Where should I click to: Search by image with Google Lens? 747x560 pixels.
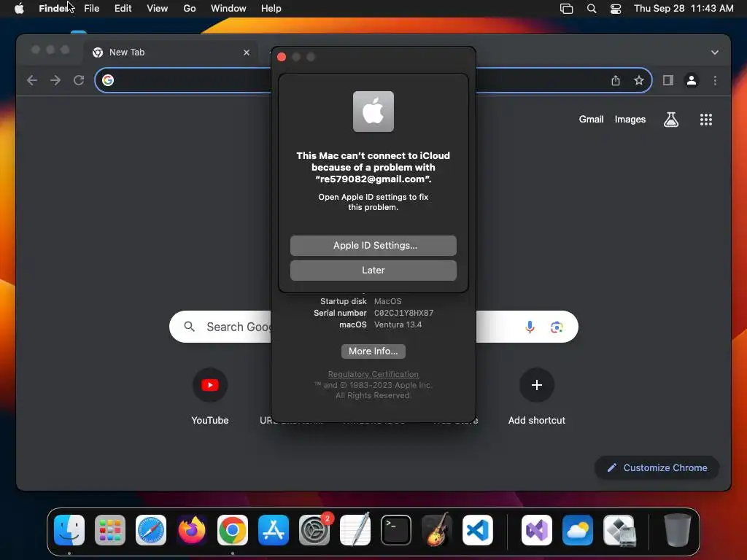(x=557, y=327)
